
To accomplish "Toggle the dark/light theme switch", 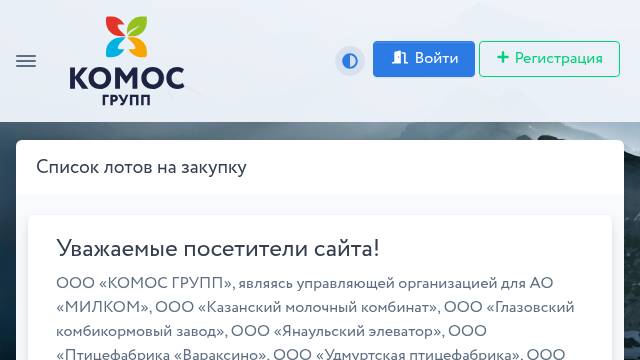I will pos(350,61).
